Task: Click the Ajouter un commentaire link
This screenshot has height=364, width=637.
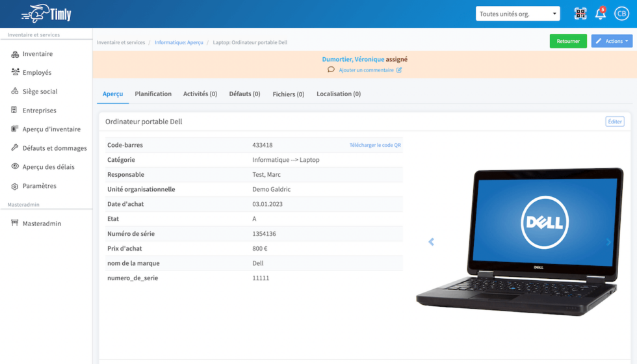Action: pos(366,70)
